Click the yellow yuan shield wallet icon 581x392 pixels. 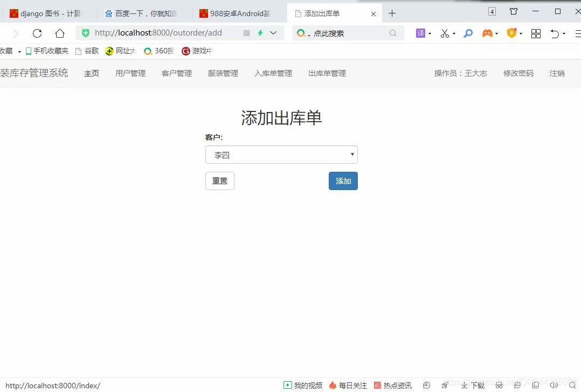point(511,33)
